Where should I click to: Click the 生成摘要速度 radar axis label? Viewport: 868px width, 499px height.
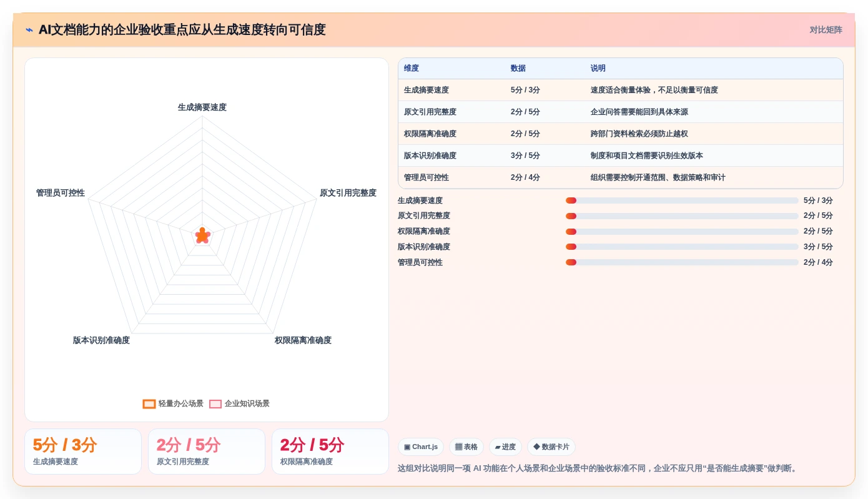(x=202, y=107)
